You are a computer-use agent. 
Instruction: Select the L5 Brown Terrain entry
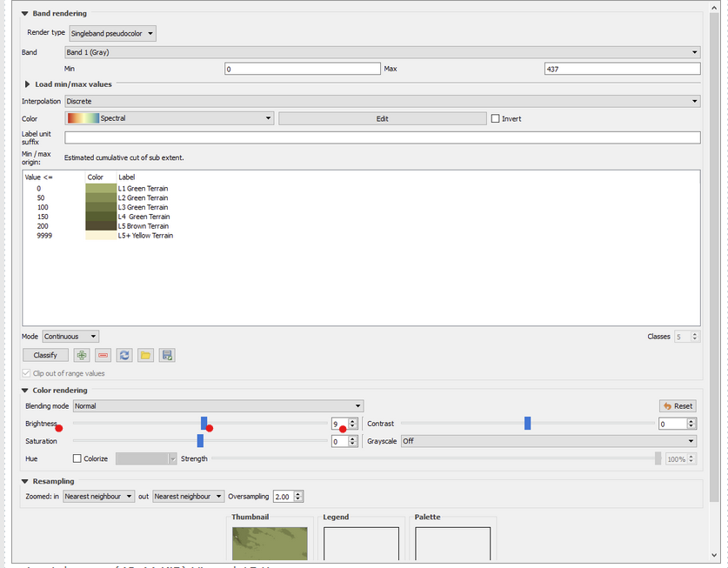(x=144, y=225)
